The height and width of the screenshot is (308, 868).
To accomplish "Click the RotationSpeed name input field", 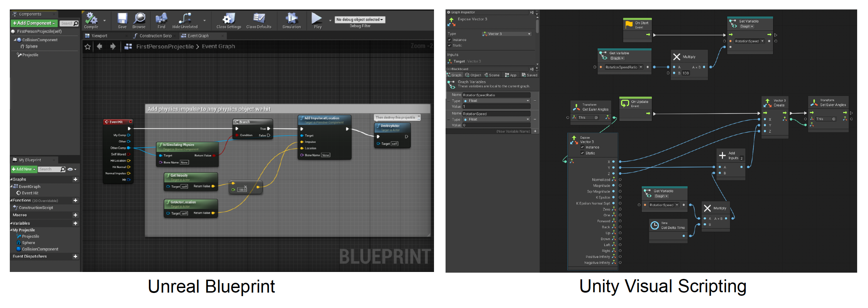I will pos(496,114).
